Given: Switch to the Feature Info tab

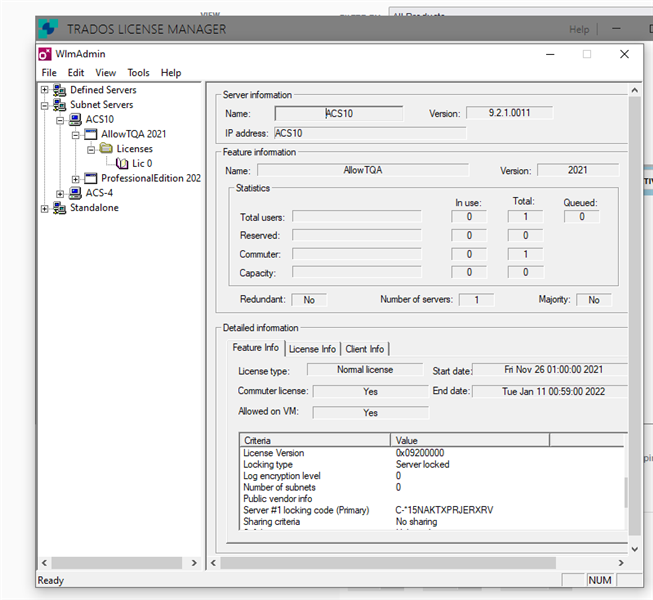Looking at the screenshot, I should tap(256, 348).
